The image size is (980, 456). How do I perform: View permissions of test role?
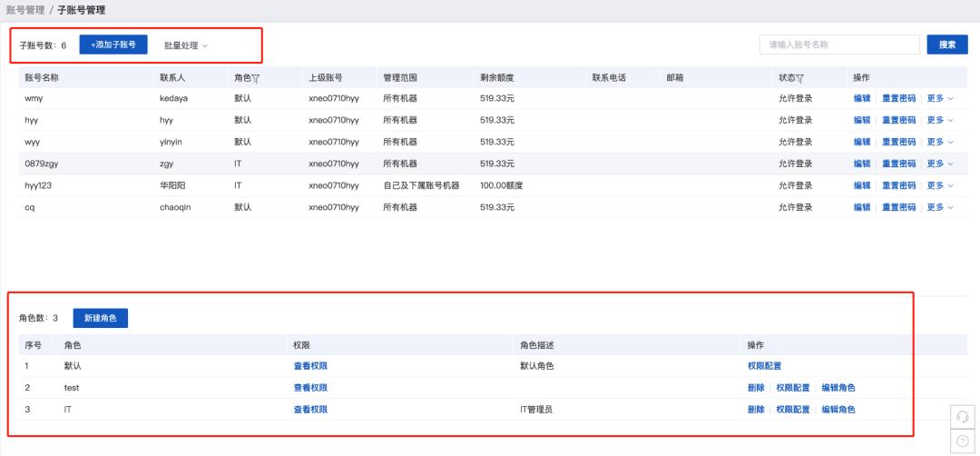[x=310, y=388]
